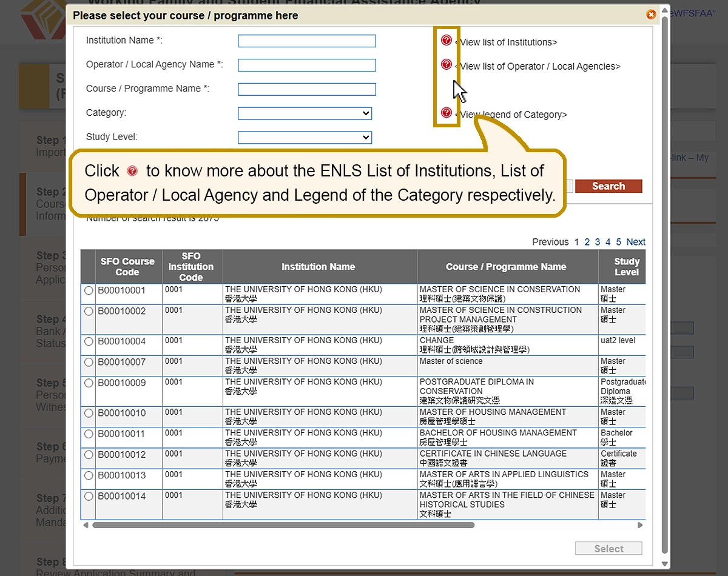Image resolution: width=728 pixels, height=576 pixels.
Task: Expand the Study Level dropdown
Action: [305, 138]
